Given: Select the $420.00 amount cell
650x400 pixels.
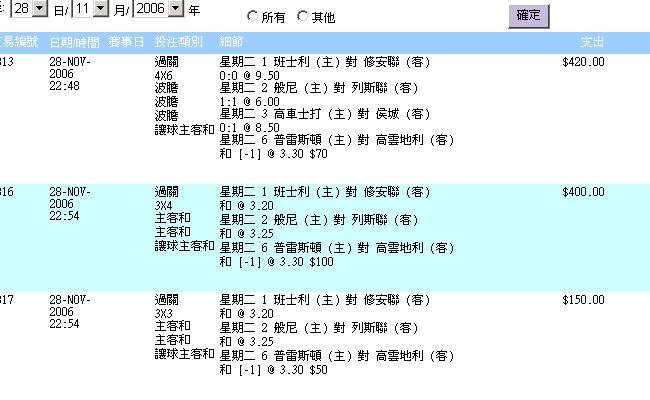Looking at the screenshot, I should pyautogui.click(x=583, y=62).
